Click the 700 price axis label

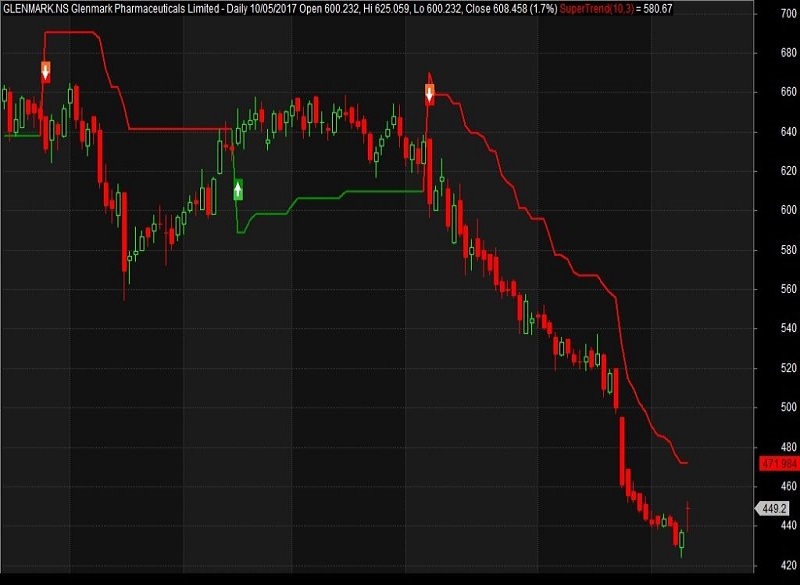pyautogui.click(x=789, y=14)
